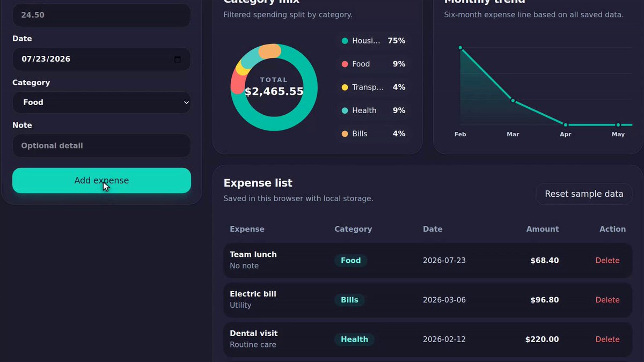Click the Team lunch expense name
This screenshot has height=362, width=644.
tap(253, 255)
